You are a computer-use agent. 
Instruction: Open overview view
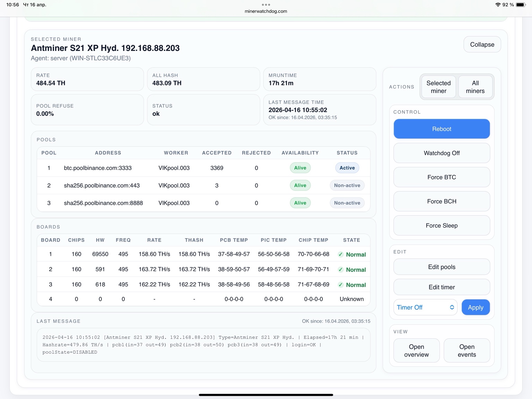tap(416, 350)
